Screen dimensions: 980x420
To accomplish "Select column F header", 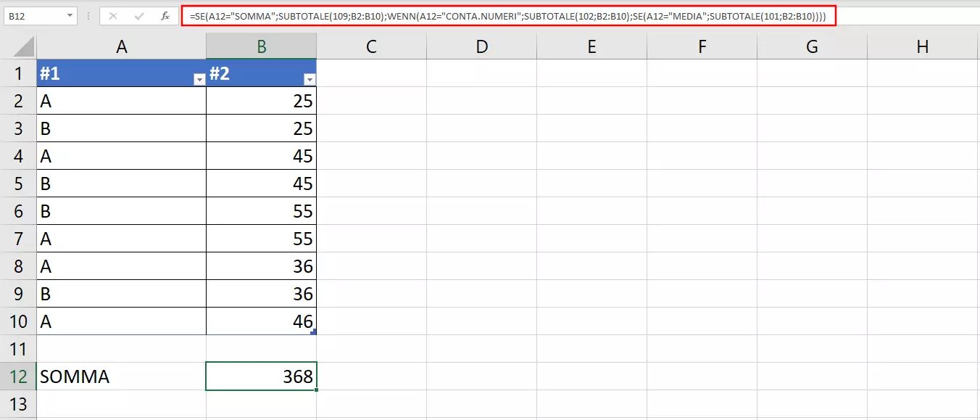I will [x=702, y=47].
